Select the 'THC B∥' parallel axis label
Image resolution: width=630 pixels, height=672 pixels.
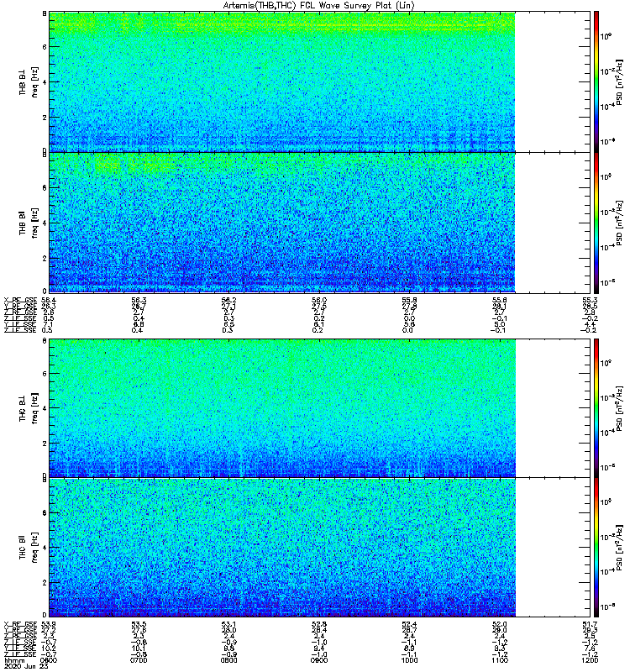[x=23, y=547]
